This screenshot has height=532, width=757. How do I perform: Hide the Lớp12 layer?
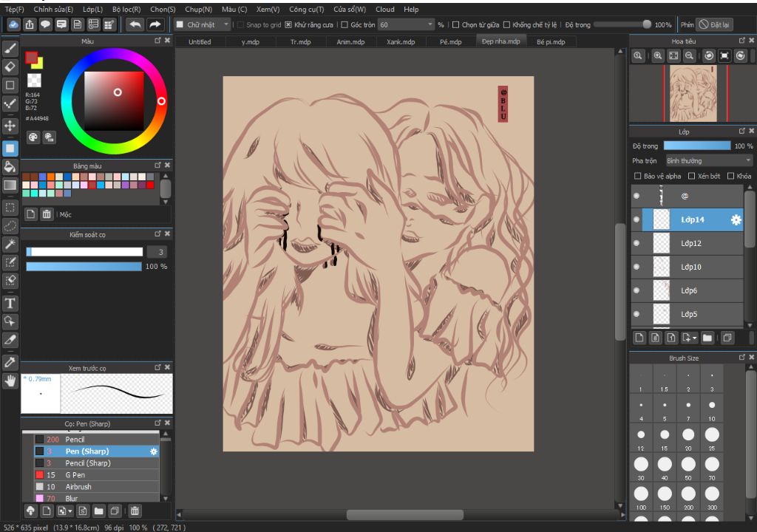[637, 243]
